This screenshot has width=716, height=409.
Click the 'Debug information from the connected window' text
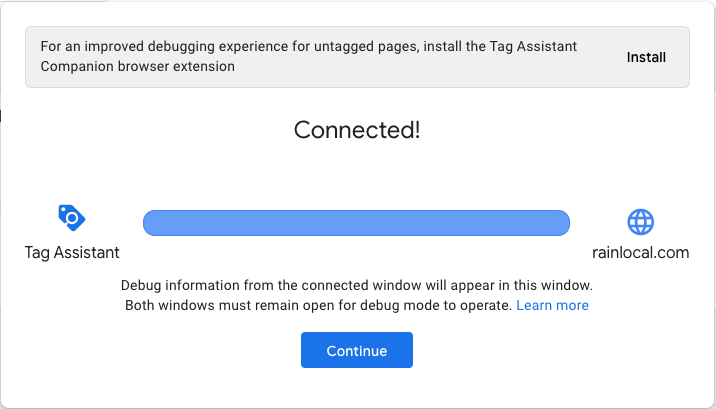coord(357,284)
